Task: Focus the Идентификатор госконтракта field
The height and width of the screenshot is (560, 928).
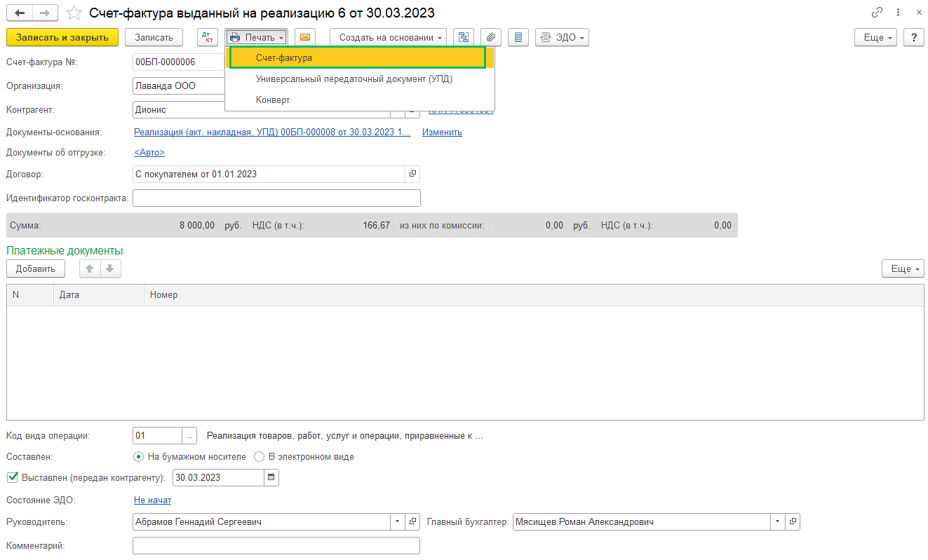Action: (276, 198)
